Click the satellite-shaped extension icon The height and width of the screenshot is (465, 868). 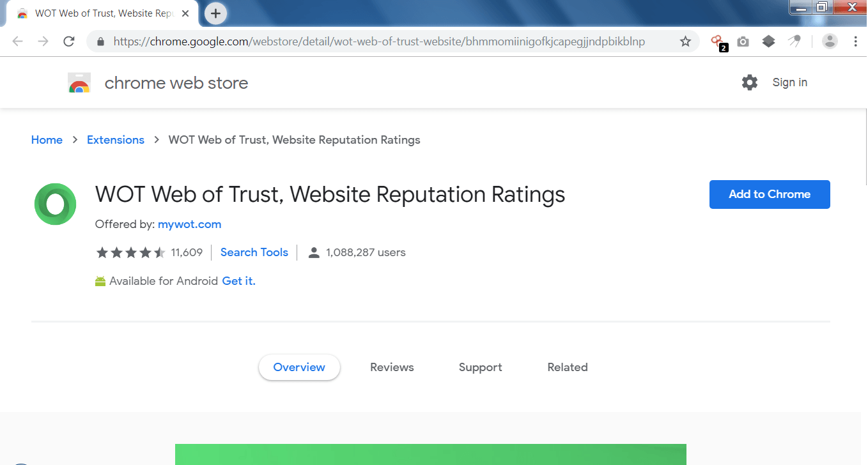[x=794, y=42]
